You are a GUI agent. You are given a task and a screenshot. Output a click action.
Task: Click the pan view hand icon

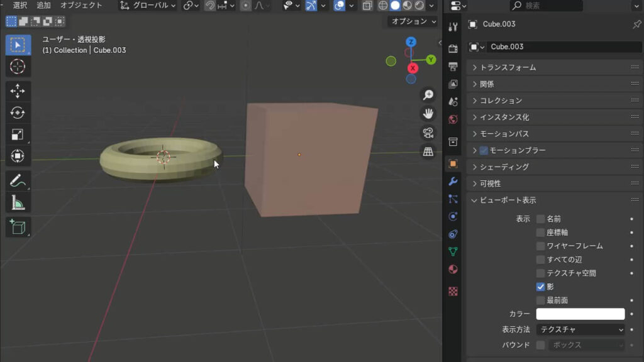(x=428, y=114)
